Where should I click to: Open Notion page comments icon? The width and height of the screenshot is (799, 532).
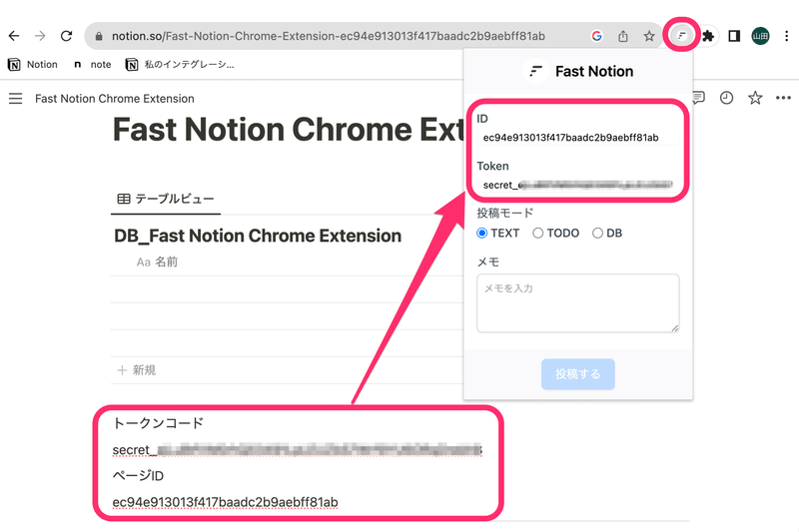(x=698, y=97)
